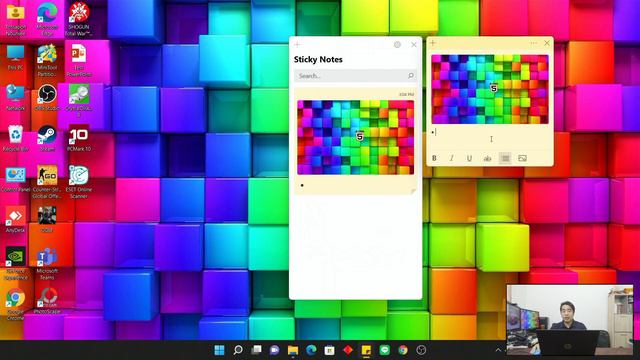
Task: Open the Microsoft Edge desktop shortcut
Action: (47, 19)
